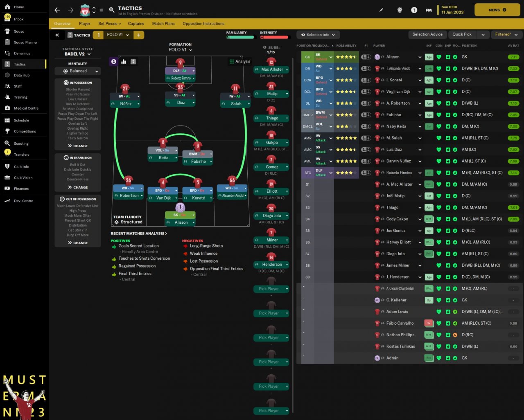Click the Quick Pick button
The width and height of the screenshot is (524, 420).
[x=462, y=35]
